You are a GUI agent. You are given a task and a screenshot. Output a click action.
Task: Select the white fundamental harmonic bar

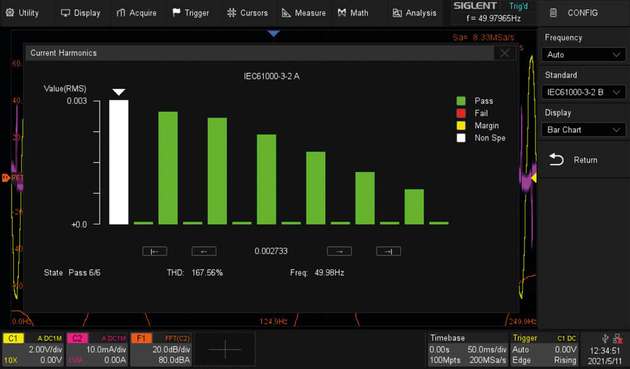[119, 162]
